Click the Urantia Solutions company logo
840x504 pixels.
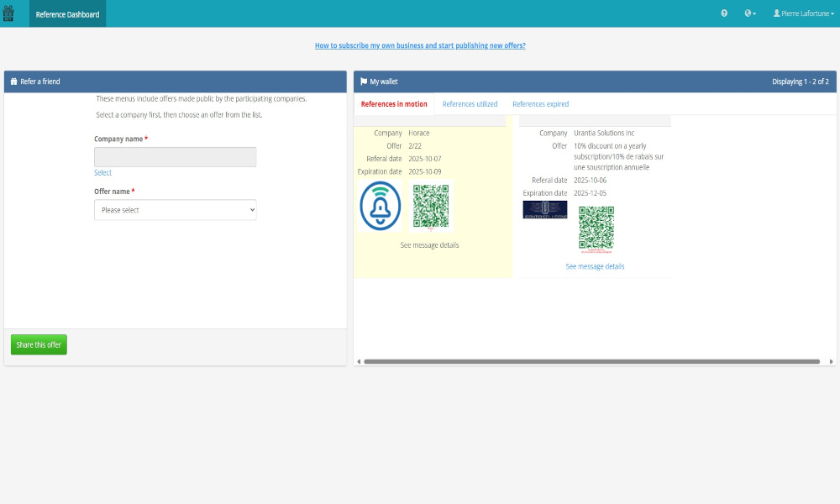[x=545, y=210]
